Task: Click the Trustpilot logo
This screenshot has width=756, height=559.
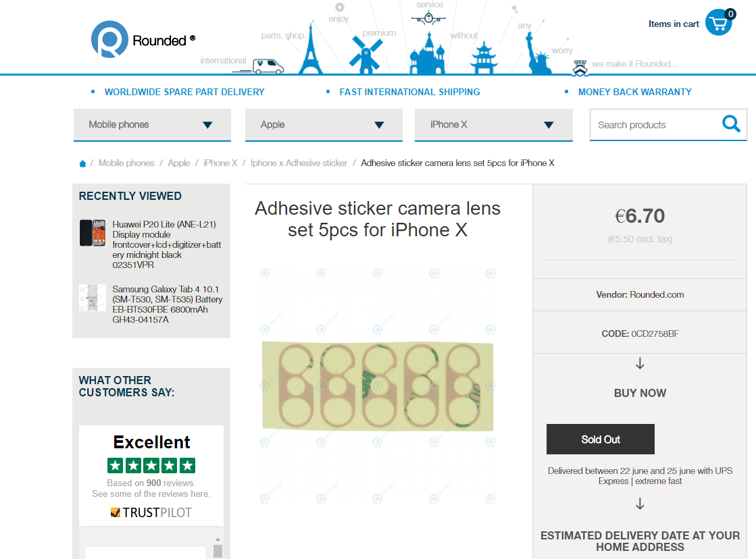Action: [x=151, y=512]
